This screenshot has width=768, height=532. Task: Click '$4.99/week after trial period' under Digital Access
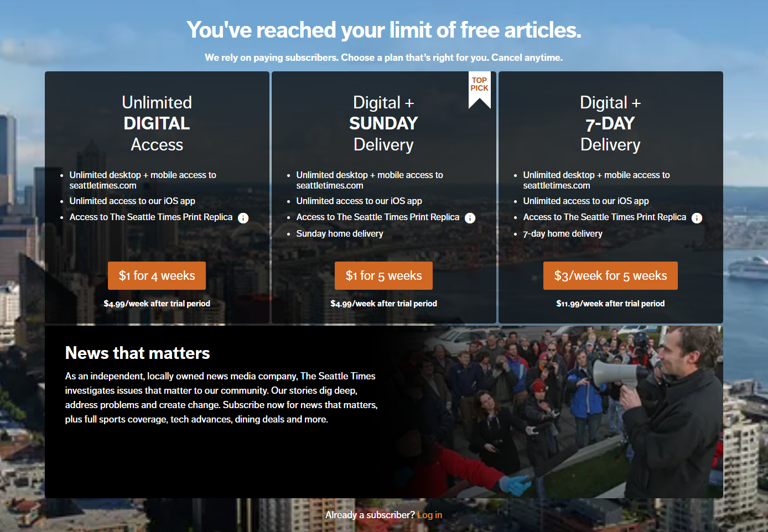pyautogui.click(x=157, y=304)
